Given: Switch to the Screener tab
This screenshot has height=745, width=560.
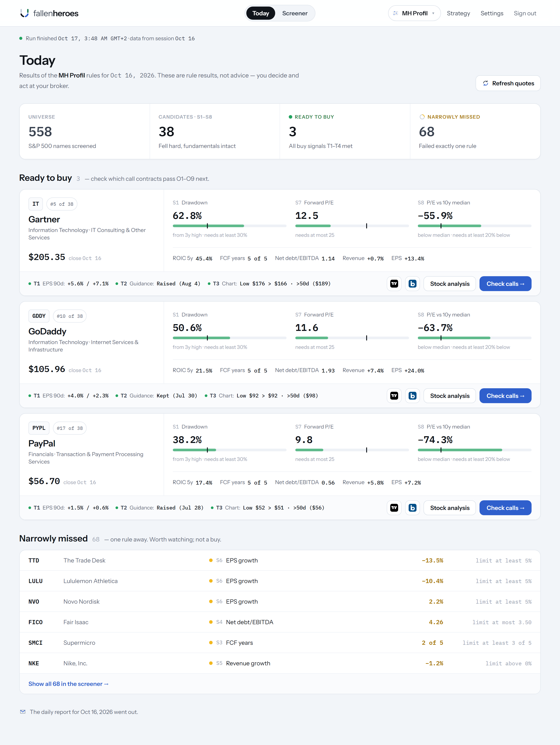Looking at the screenshot, I should (x=295, y=13).
